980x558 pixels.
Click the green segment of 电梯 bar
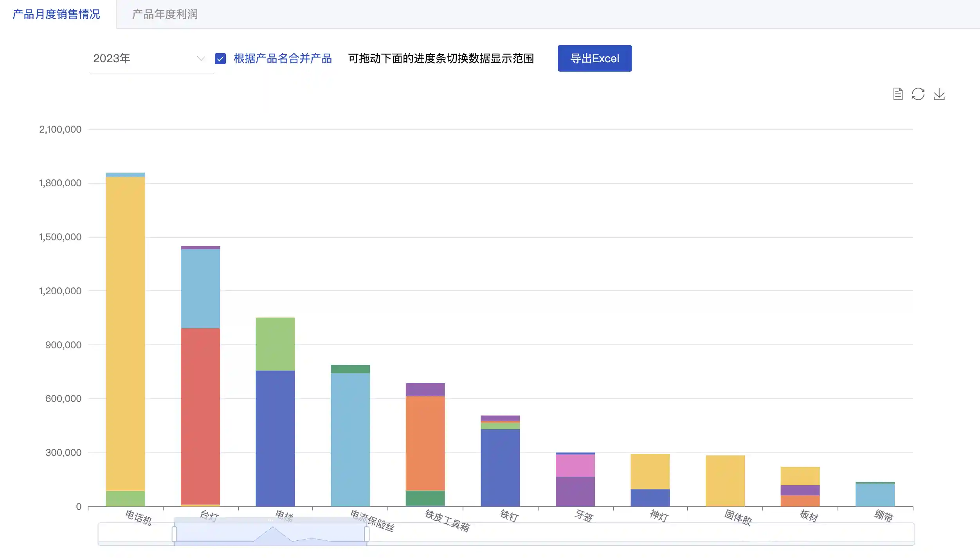(x=275, y=344)
